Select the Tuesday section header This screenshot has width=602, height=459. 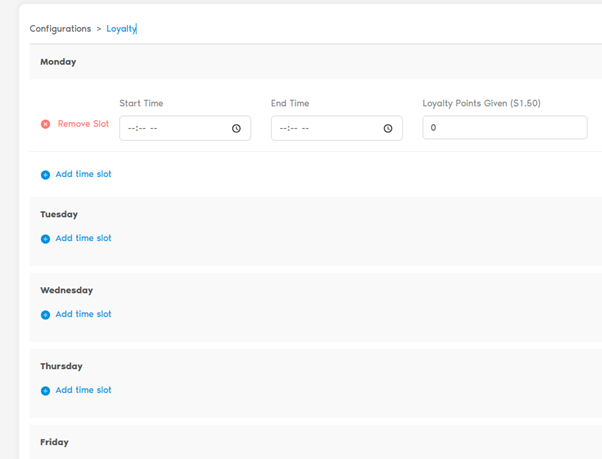tap(59, 214)
